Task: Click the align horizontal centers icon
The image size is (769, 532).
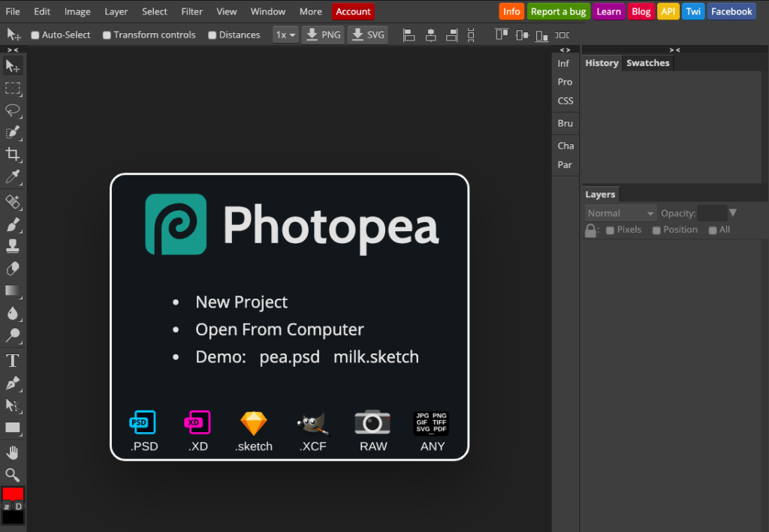Action: point(430,35)
